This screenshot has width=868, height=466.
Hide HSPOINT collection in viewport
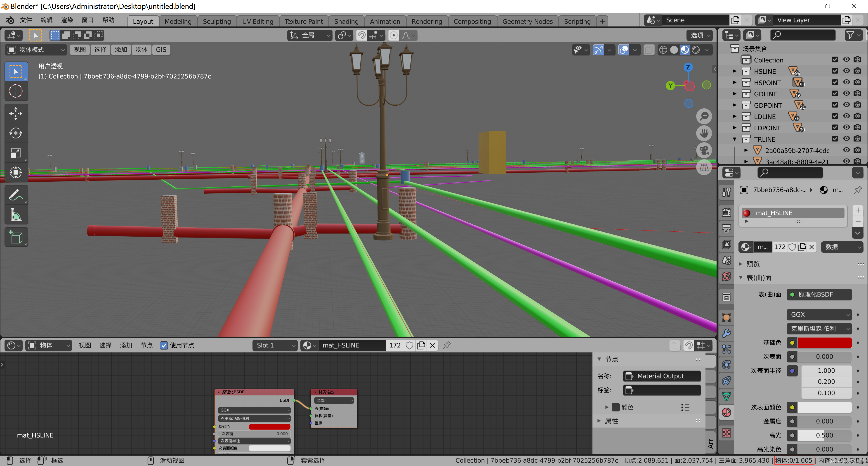[x=846, y=82]
